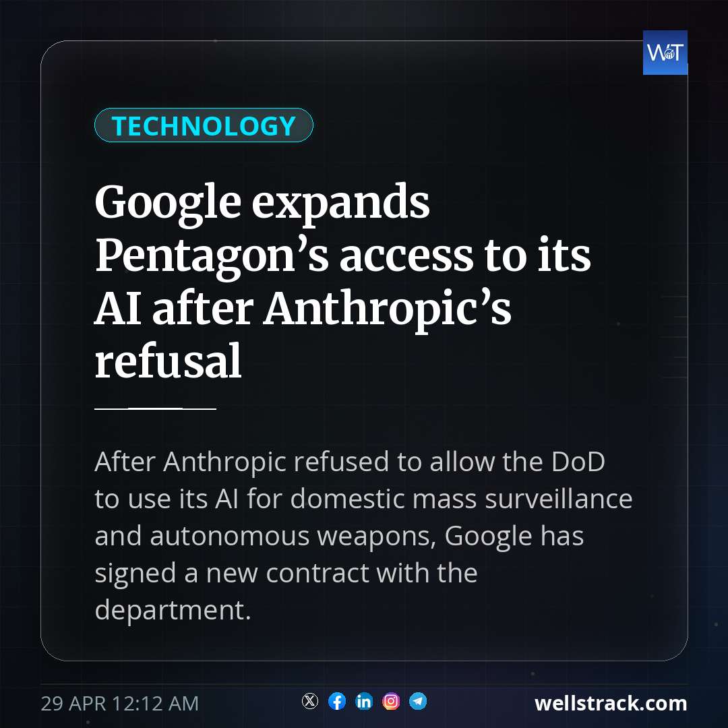Screen dimensions: 728x728
Task: Click the white divider line under the headline
Action: (156, 408)
